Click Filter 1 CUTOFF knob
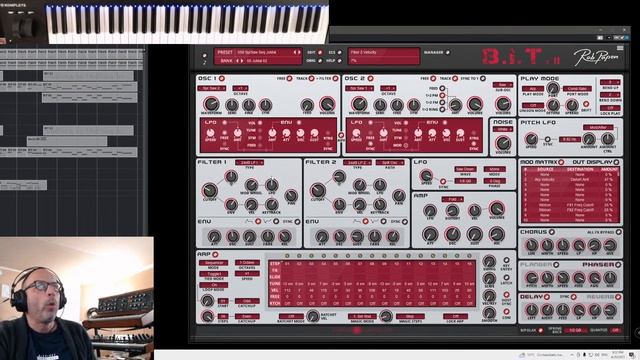Viewport: 640px width, 360px height. (x=210, y=190)
